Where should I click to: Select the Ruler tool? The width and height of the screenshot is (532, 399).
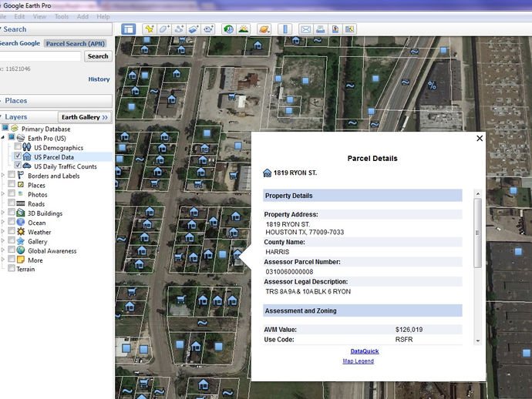pos(285,29)
